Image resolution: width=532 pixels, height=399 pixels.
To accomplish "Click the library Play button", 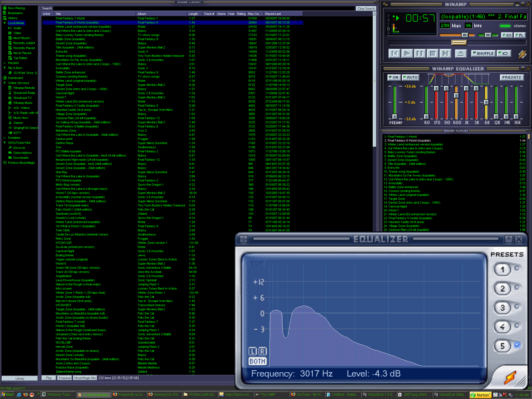I will point(49,378).
